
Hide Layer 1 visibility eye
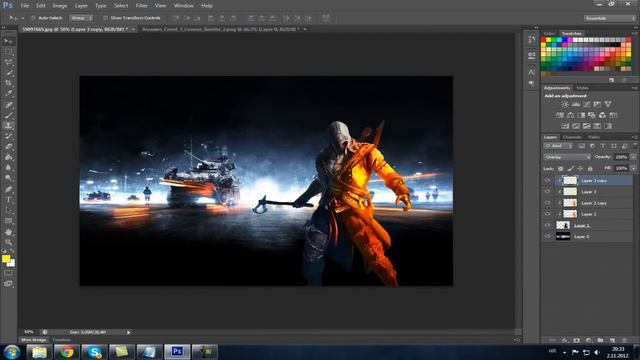[x=548, y=225]
